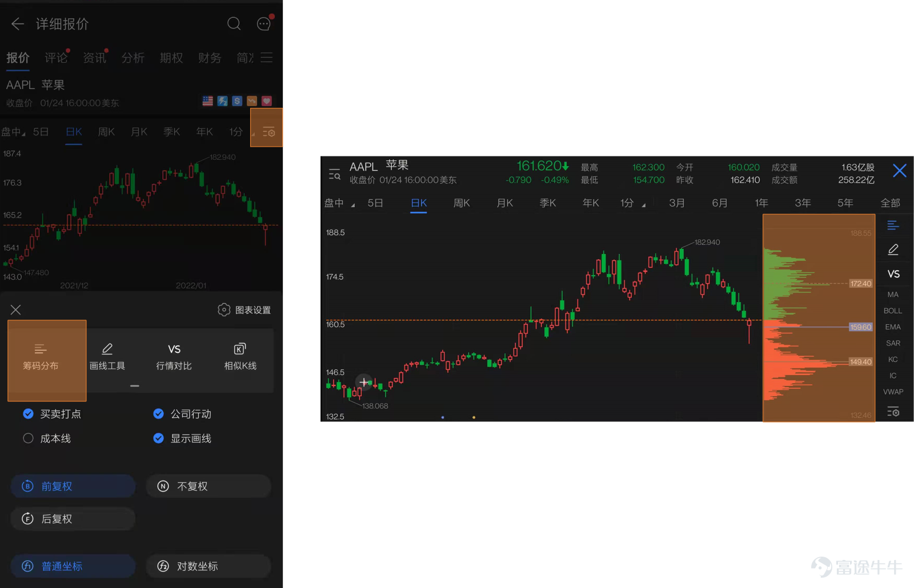The width and height of the screenshot is (914, 588).
Task: Enable BOLL indicator
Action: (x=893, y=311)
